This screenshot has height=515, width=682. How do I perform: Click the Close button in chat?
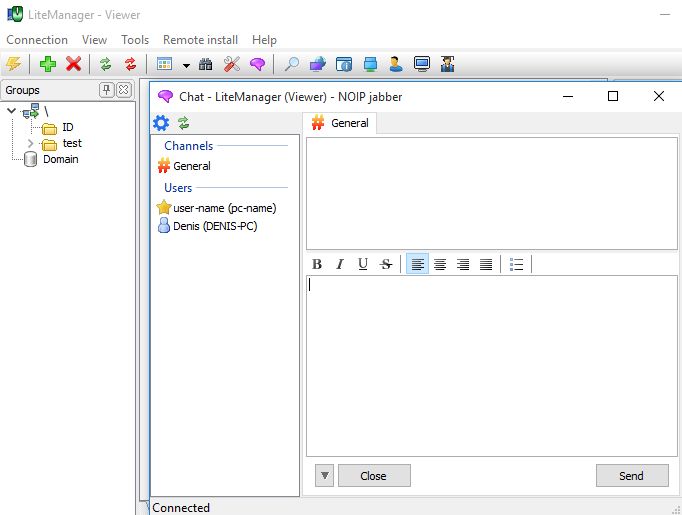tap(374, 475)
